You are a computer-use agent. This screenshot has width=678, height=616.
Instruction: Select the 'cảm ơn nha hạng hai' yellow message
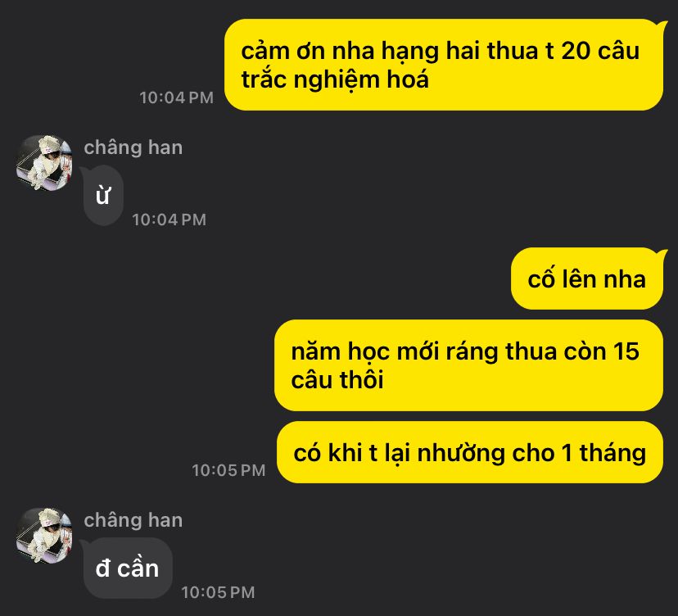tap(444, 65)
